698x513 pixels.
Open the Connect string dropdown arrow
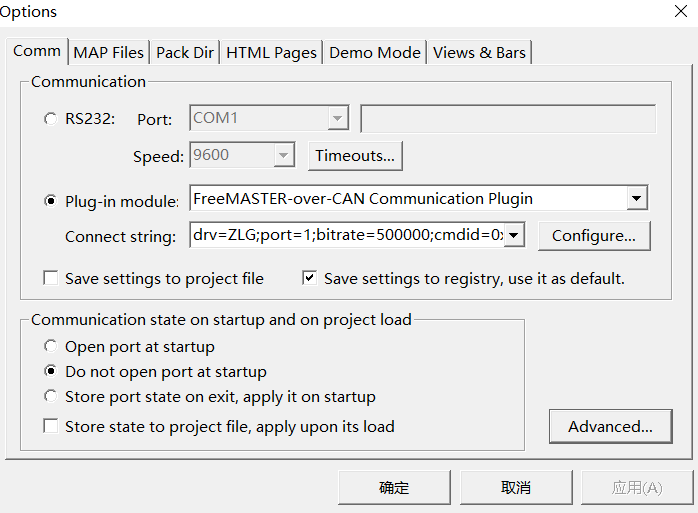[x=514, y=236]
